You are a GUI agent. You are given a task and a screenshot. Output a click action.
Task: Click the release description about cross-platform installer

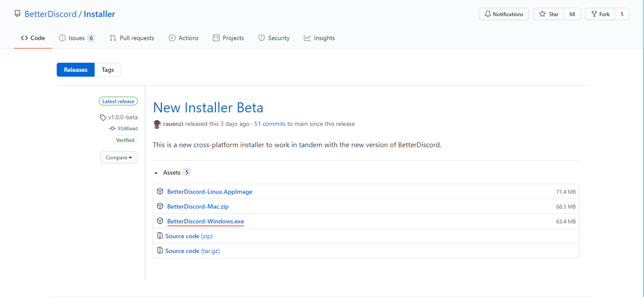[x=297, y=145]
